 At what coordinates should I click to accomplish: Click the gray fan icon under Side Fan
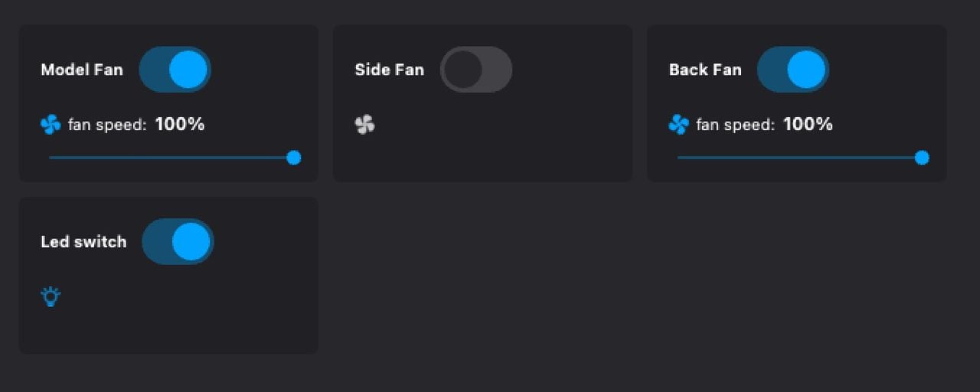pyautogui.click(x=365, y=124)
